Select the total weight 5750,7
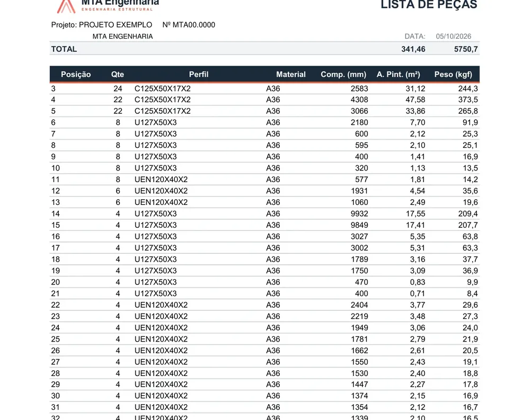Viewport: 530px width, 420px height. (466, 49)
